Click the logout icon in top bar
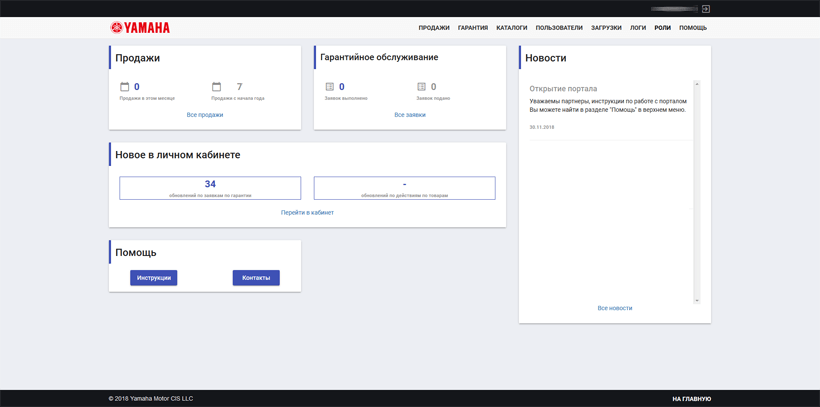Image resolution: width=820 pixels, height=407 pixels. point(706,9)
